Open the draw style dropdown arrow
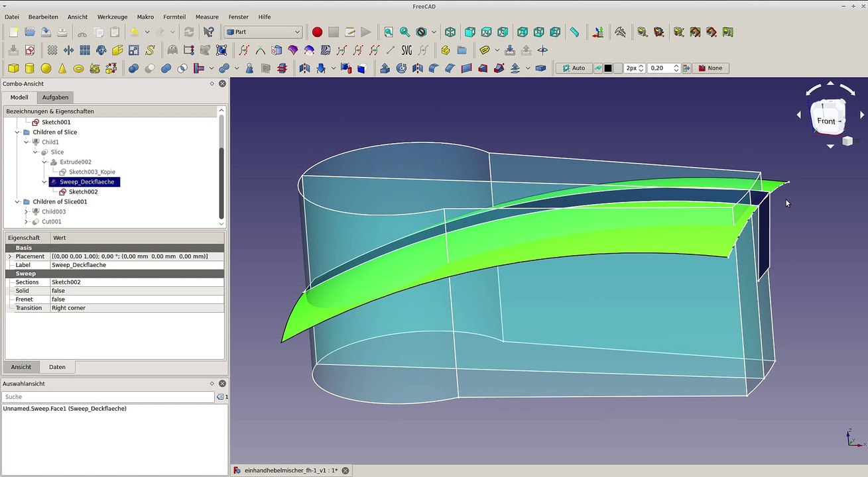 pyautogui.click(x=434, y=32)
